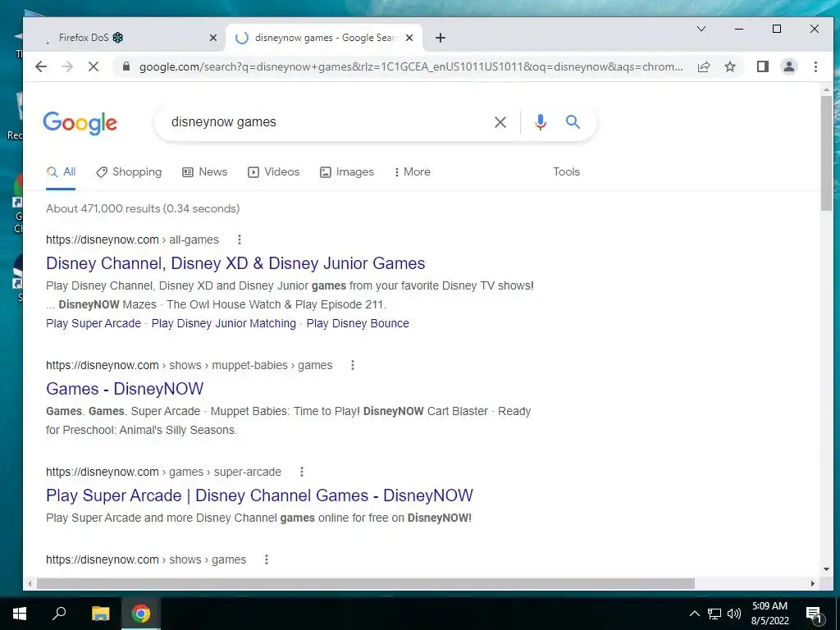
Task: Show hidden system tray icons
Action: [x=694, y=614]
